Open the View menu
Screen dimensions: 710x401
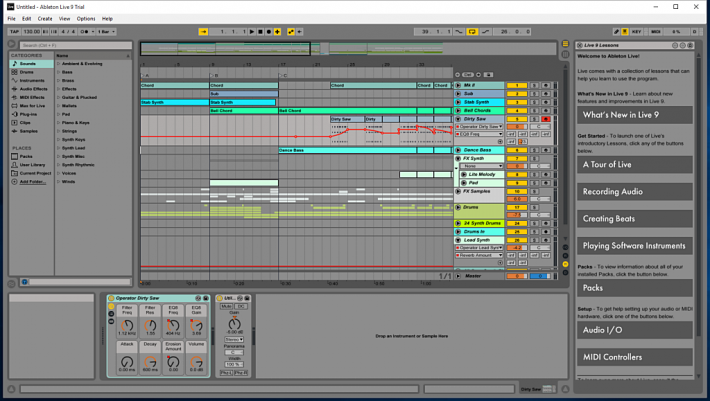tap(64, 19)
